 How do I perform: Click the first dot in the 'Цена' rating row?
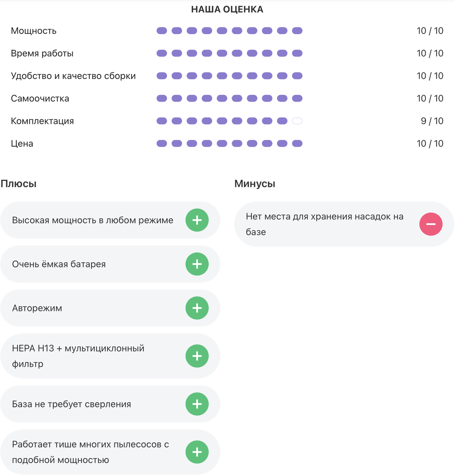point(162,144)
